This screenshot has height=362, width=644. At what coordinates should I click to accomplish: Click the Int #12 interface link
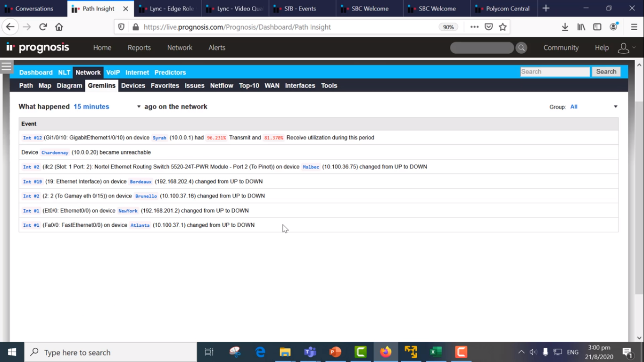(33, 138)
